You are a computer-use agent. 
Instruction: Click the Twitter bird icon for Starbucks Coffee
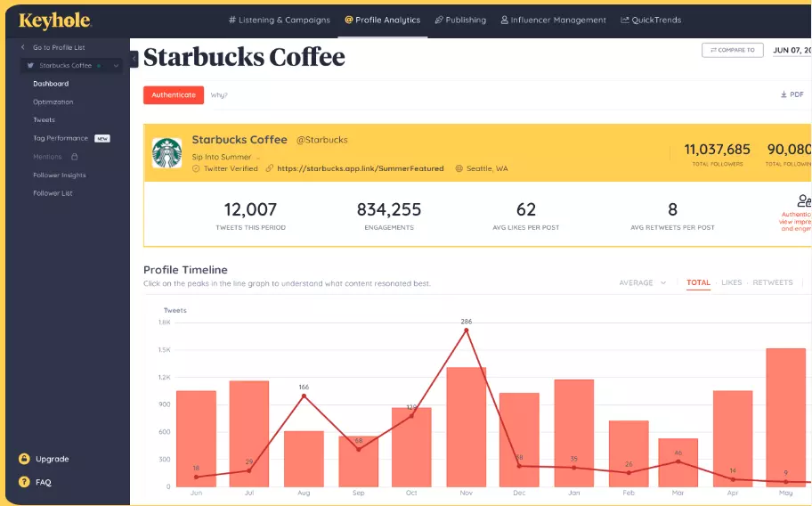coord(30,65)
